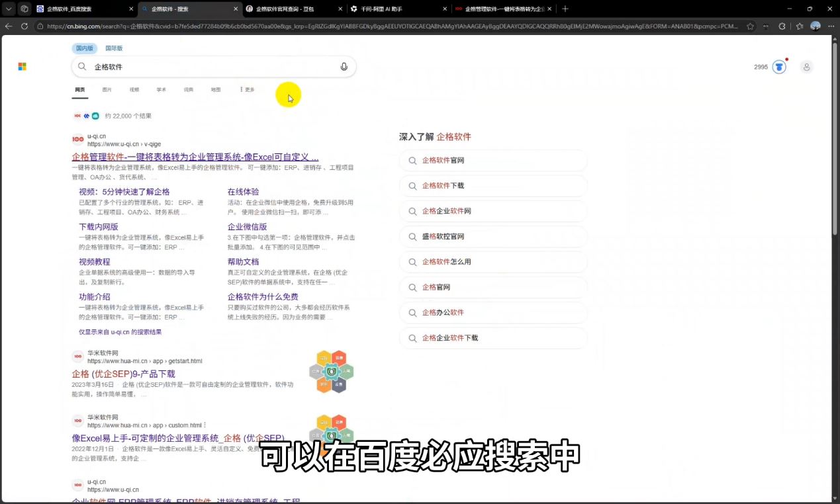Open the Bing account sign-in icon
Screen dimensions: 840x504
[x=806, y=67]
